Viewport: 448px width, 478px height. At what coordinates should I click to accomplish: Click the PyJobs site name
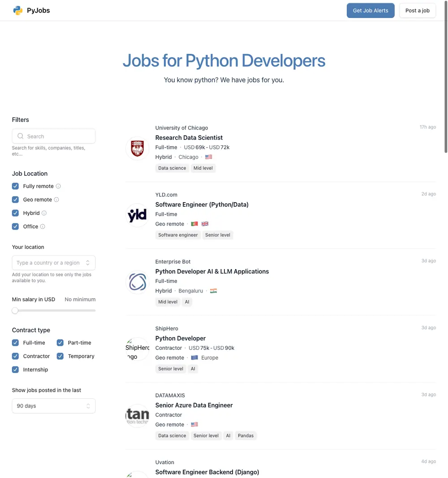click(39, 10)
